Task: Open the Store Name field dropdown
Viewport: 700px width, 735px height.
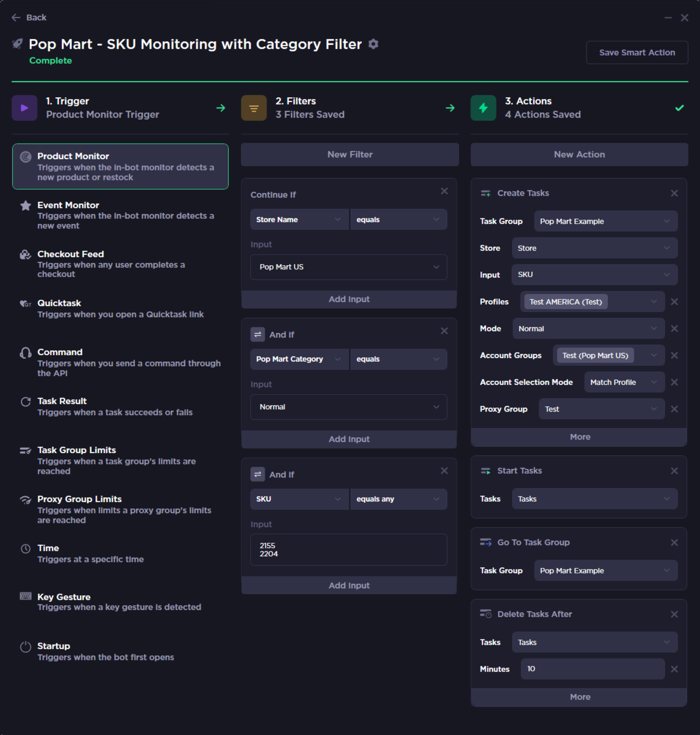Action: [299, 220]
